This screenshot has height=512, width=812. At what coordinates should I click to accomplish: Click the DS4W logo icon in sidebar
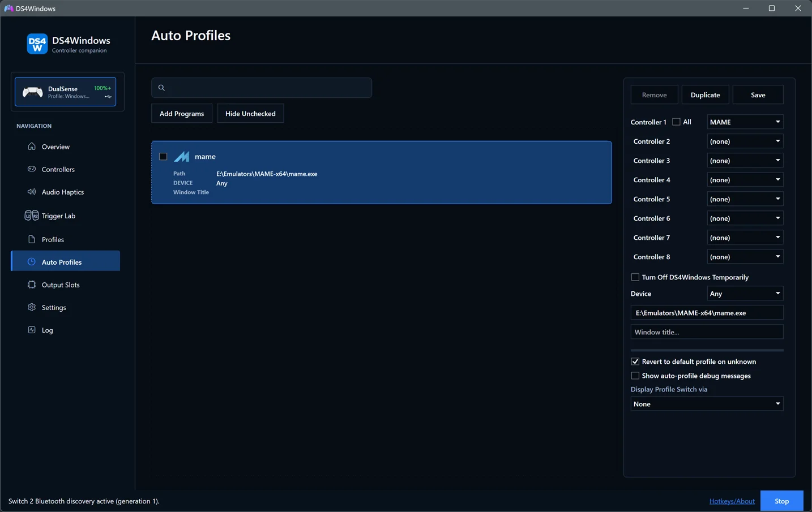[x=37, y=44]
